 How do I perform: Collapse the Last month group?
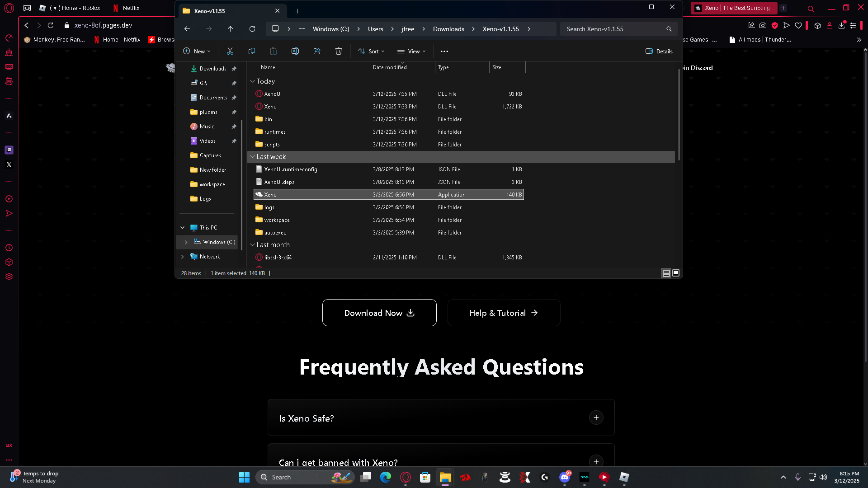pos(252,245)
